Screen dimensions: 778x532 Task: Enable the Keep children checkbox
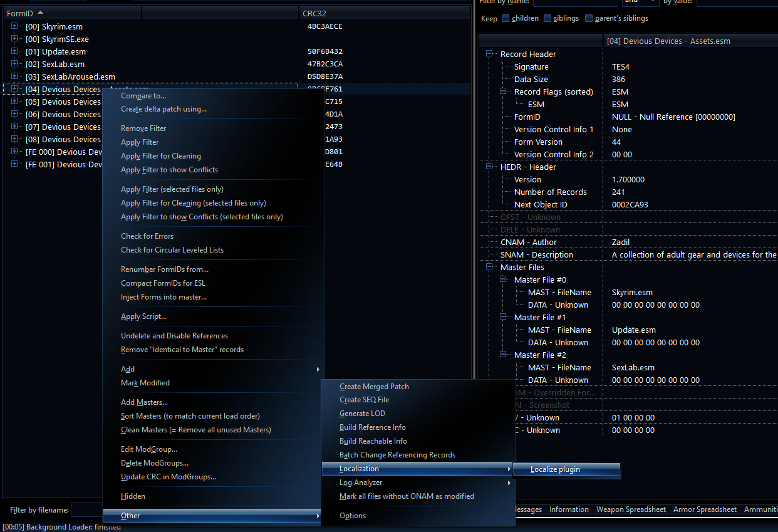[506, 18]
